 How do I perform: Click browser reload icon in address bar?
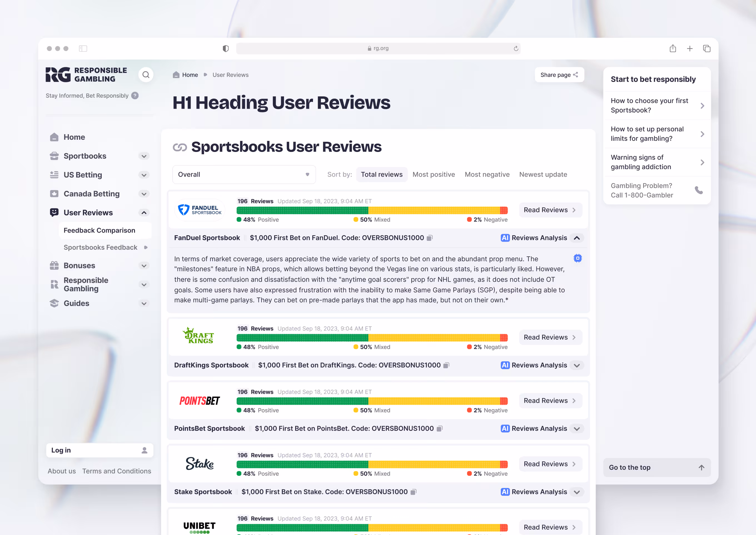(516, 48)
